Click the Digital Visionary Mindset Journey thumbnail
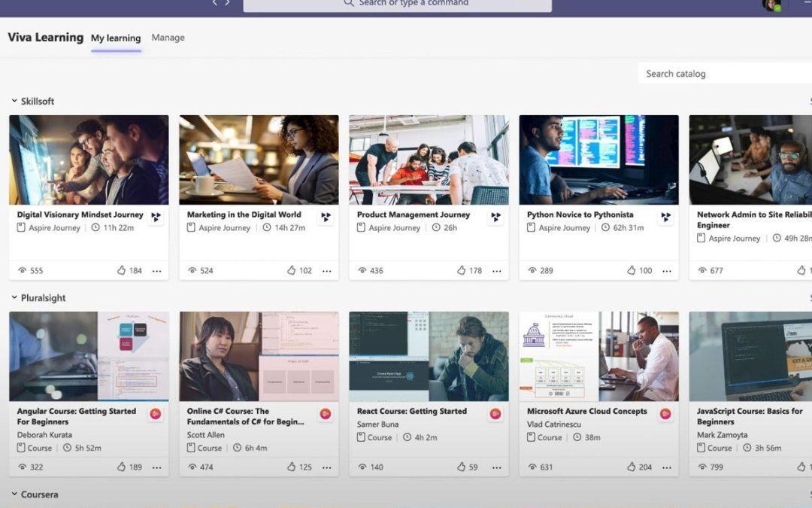This screenshot has height=508, width=812. 89,160
